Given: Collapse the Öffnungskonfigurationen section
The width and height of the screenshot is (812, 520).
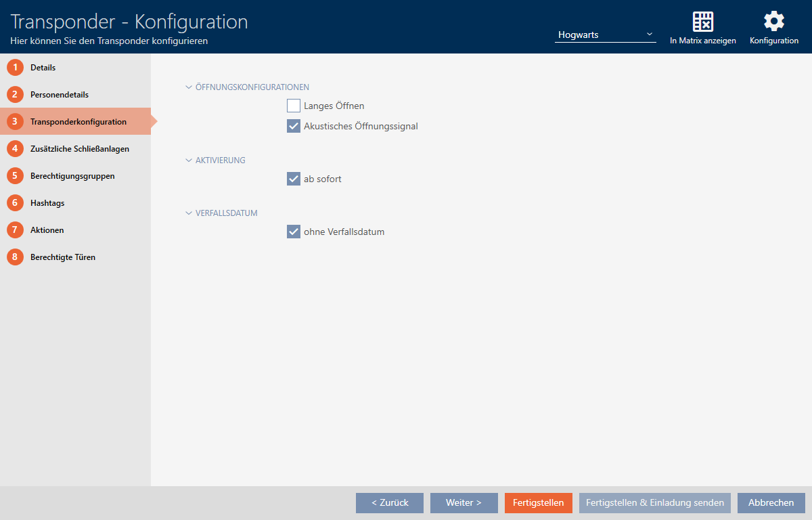Looking at the screenshot, I should click(x=189, y=87).
